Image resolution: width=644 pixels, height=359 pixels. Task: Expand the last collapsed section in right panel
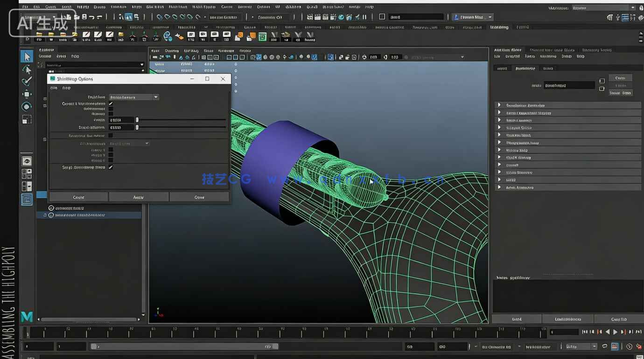(x=499, y=187)
